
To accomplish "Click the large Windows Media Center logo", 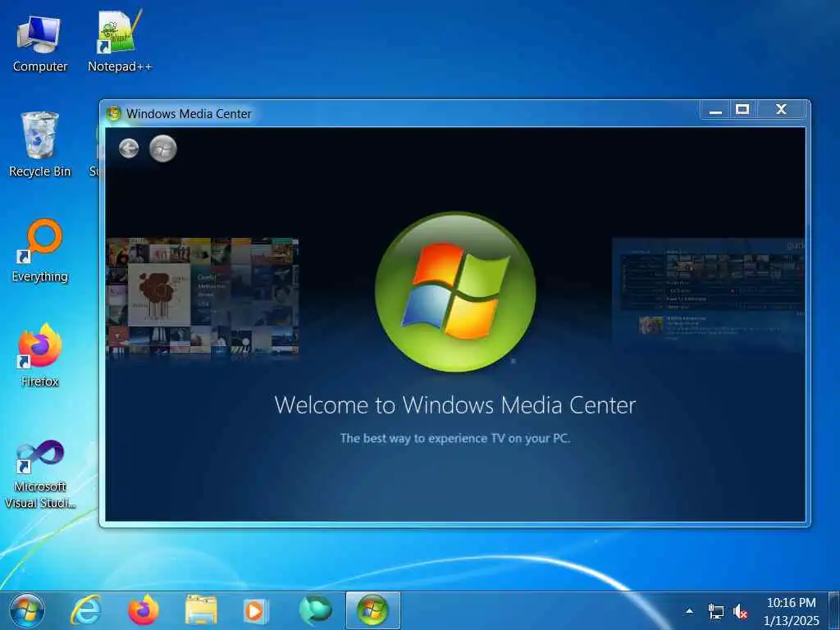I will coord(455,291).
